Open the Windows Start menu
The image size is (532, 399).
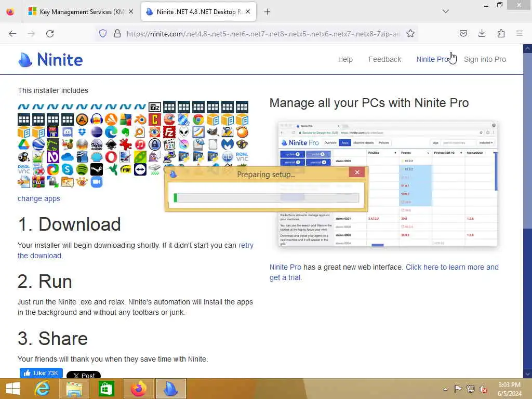[x=13, y=389]
